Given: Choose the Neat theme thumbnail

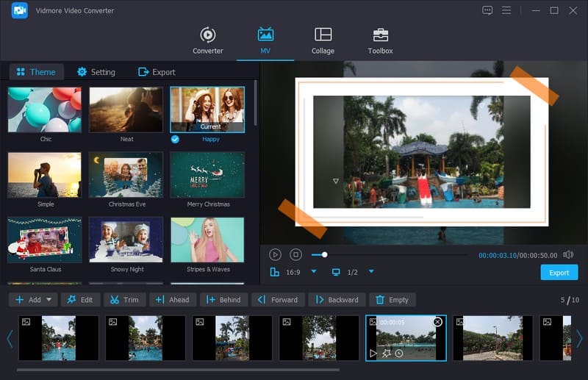Looking at the screenshot, I should [x=126, y=110].
